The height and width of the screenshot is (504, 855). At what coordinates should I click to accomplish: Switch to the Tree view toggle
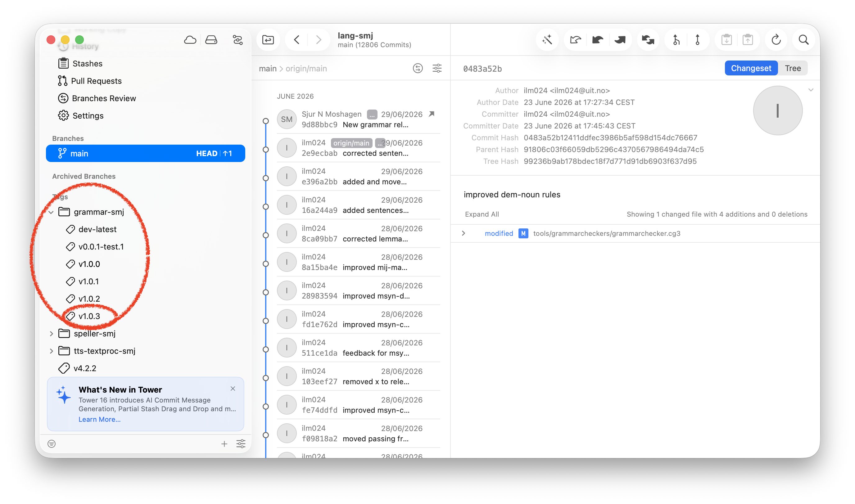(x=793, y=68)
